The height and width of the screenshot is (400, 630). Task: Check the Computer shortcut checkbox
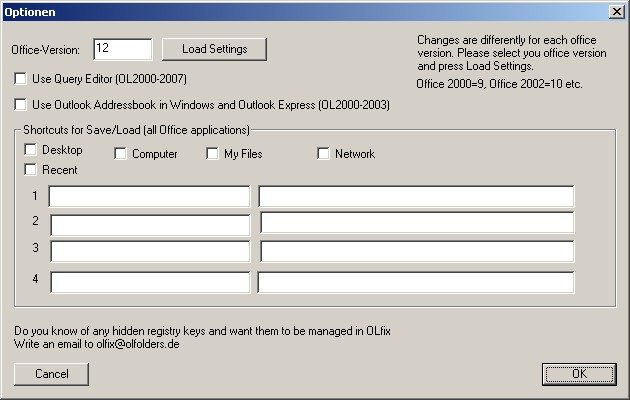coord(120,153)
